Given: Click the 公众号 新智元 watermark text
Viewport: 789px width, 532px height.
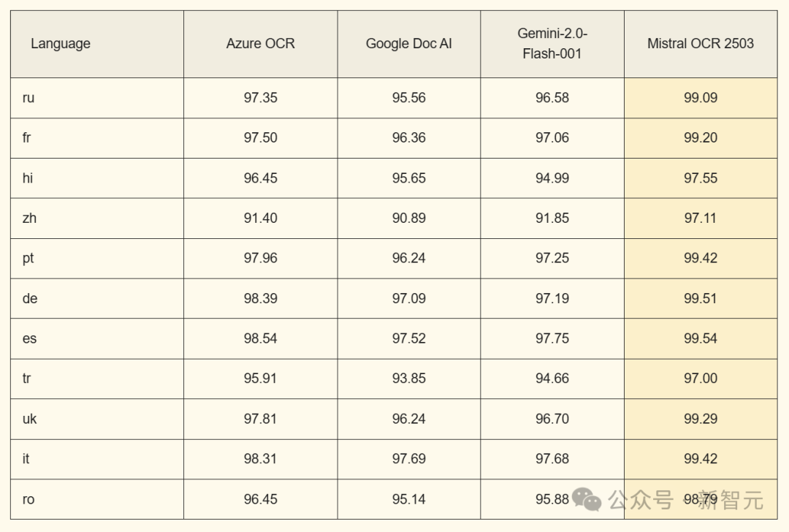Looking at the screenshot, I should point(685,500).
